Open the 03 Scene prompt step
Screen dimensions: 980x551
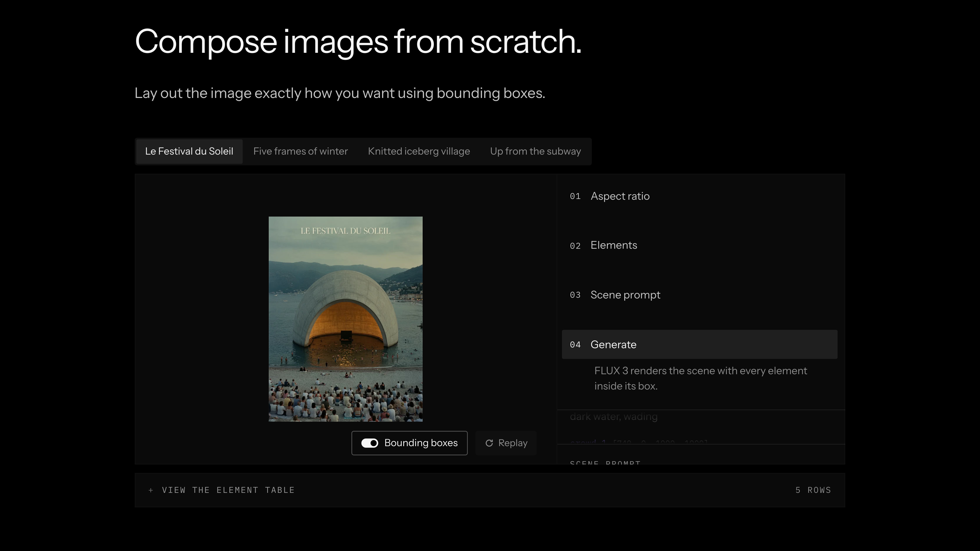699,295
